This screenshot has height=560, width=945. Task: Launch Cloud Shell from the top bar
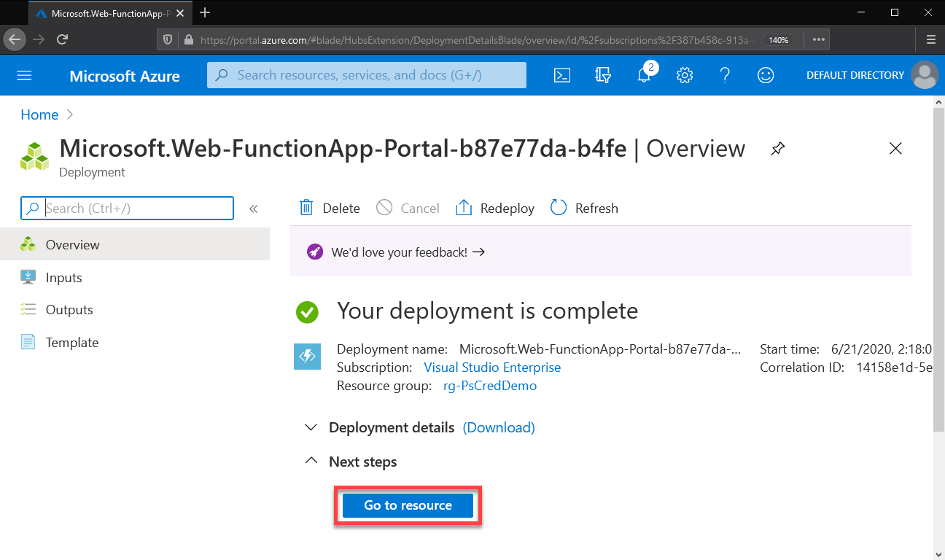[562, 75]
